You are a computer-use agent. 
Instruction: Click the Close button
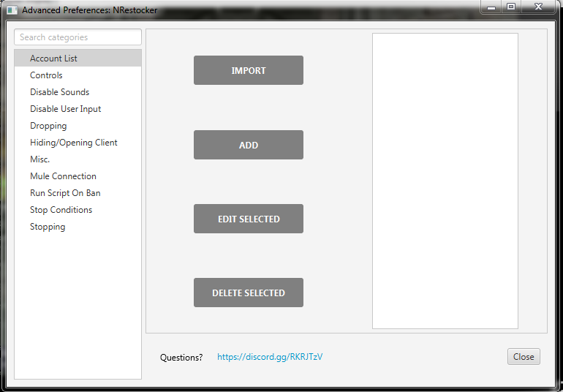(524, 356)
